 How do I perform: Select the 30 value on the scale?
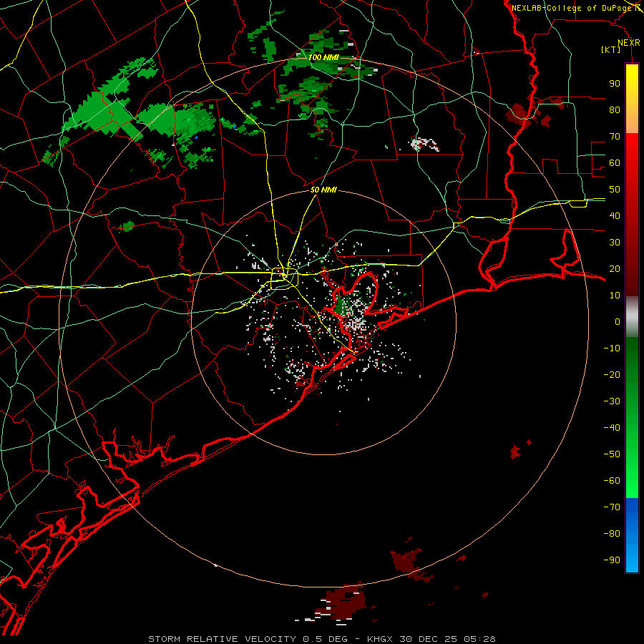pos(615,243)
